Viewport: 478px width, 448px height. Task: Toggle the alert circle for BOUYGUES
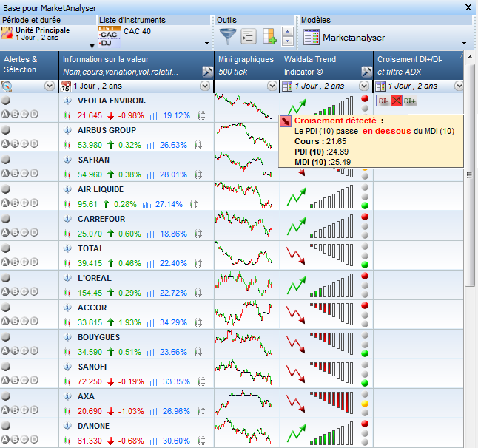pyautogui.click(x=5, y=337)
